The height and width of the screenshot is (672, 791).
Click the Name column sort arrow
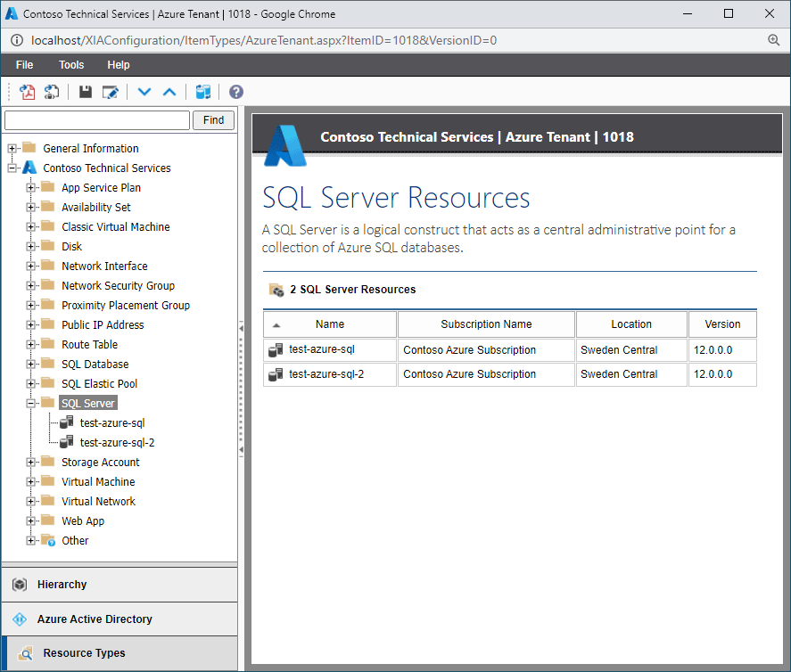pos(276,325)
